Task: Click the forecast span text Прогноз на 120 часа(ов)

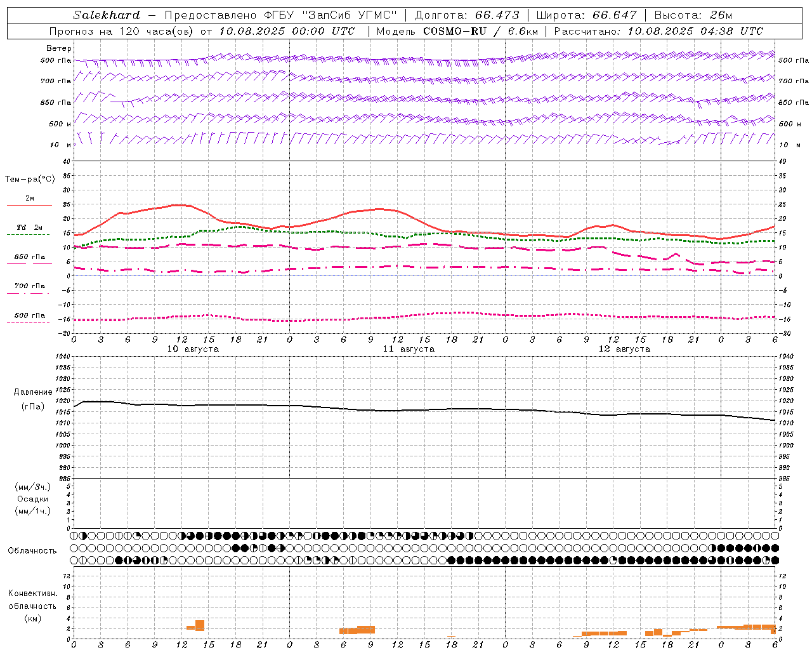Action: coord(122,31)
